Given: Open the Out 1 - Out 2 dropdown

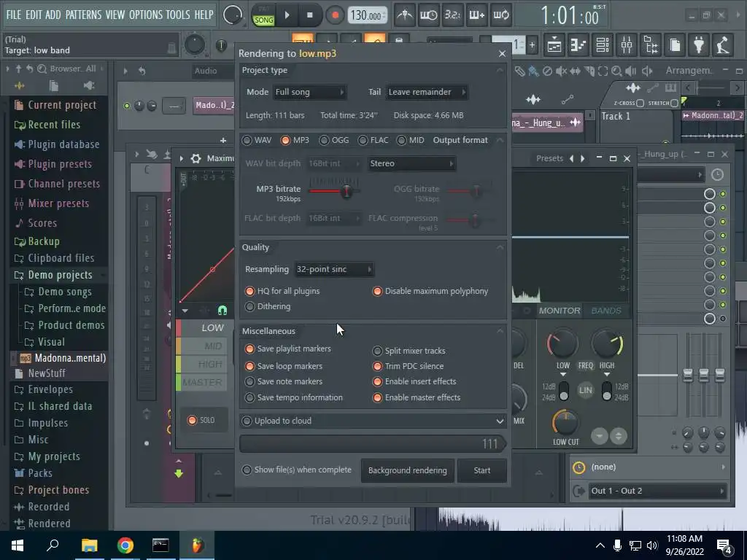Looking at the screenshot, I should click(657, 491).
